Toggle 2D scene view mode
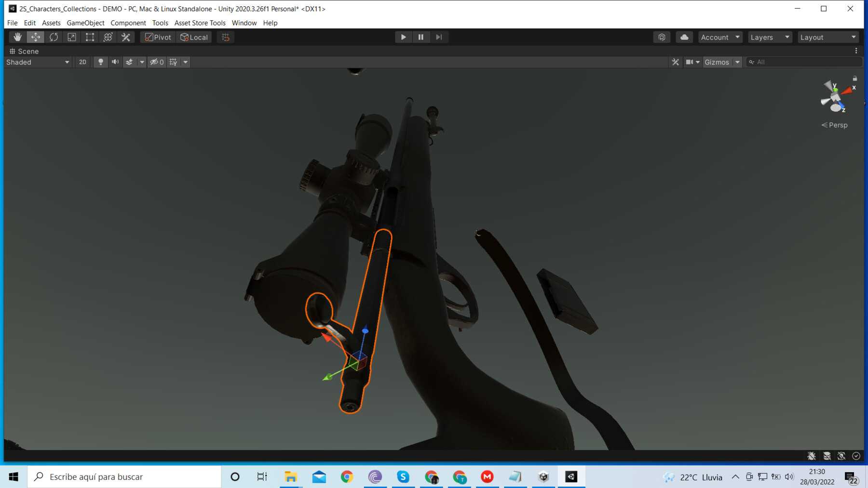 point(82,62)
